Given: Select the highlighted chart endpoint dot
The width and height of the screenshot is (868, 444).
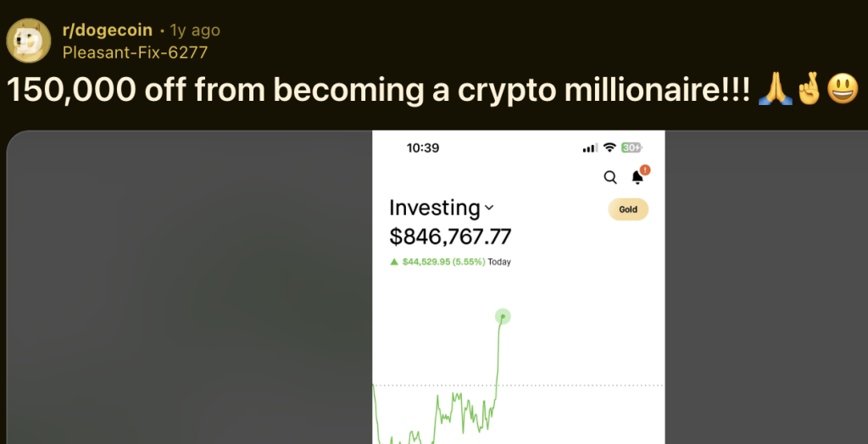Looking at the screenshot, I should tap(503, 317).
